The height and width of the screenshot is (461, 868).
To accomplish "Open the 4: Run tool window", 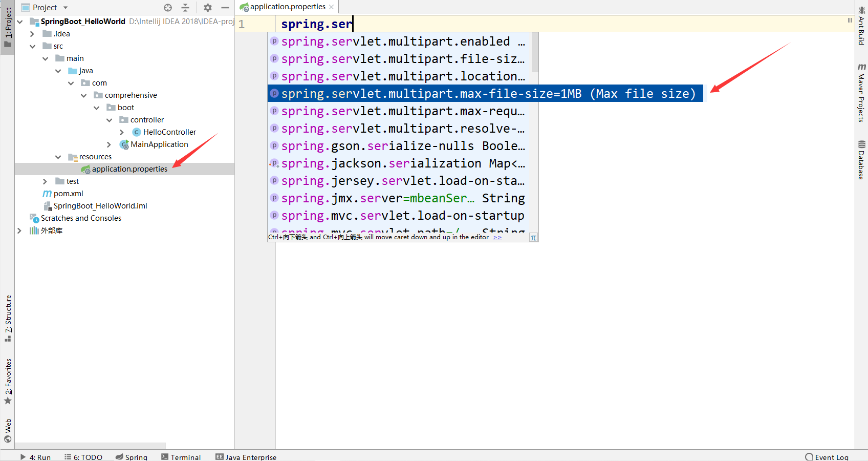I will 35,457.
